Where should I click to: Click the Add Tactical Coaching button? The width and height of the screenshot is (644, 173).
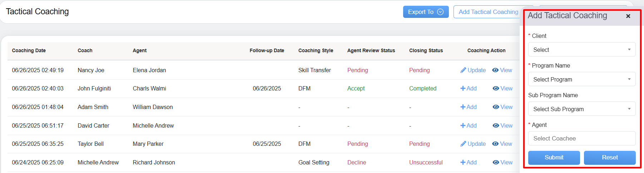tap(488, 12)
